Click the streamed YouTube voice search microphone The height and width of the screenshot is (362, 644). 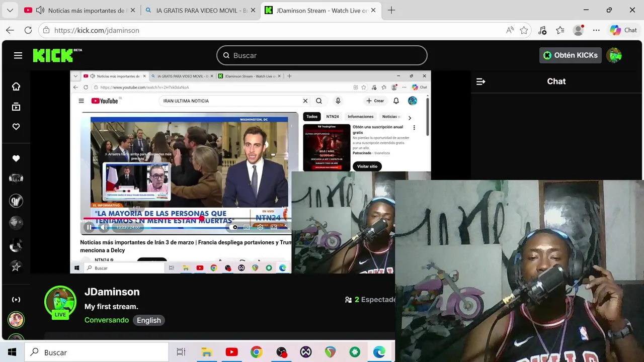(338, 101)
